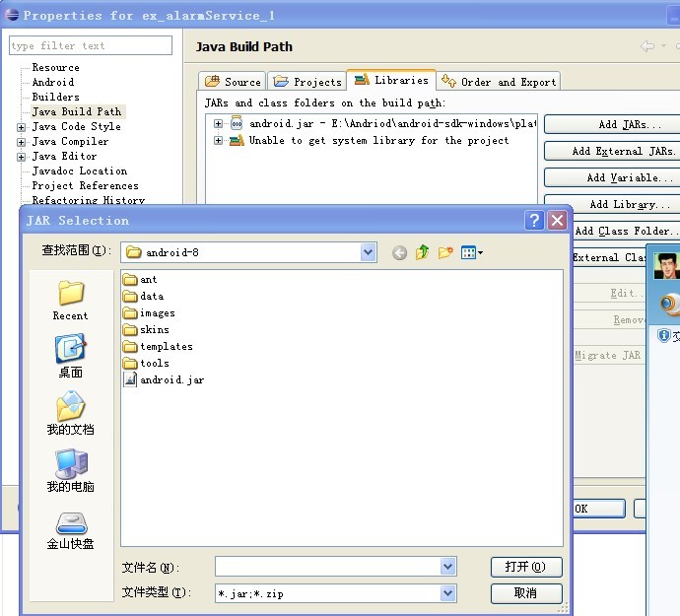
Task: Close the JAR Selection dialog
Action: pos(557,221)
